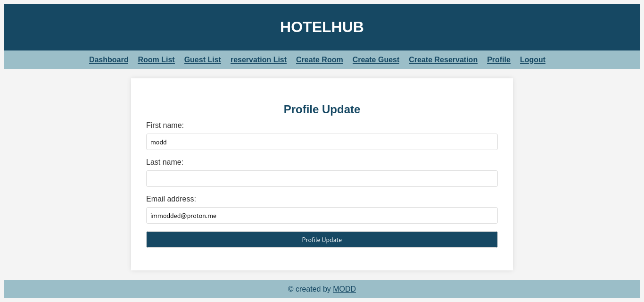Select Create Room in navigation

coord(320,60)
